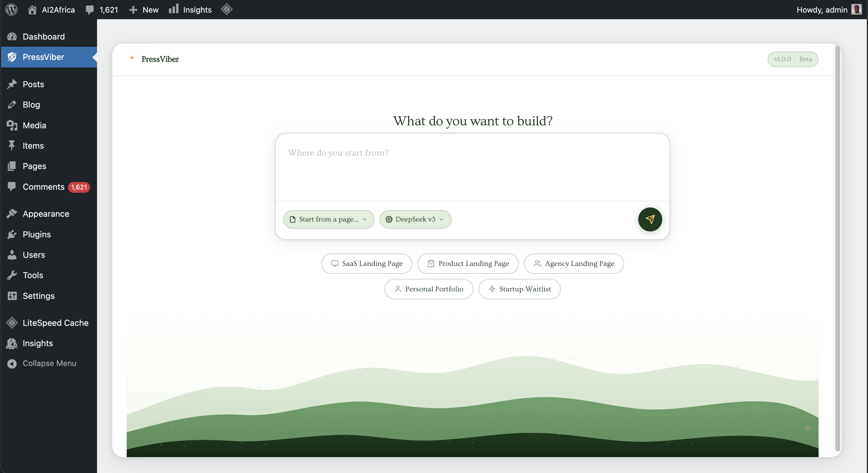868x473 pixels.
Task: Open the Tools menu label
Action: click(33, 275)
